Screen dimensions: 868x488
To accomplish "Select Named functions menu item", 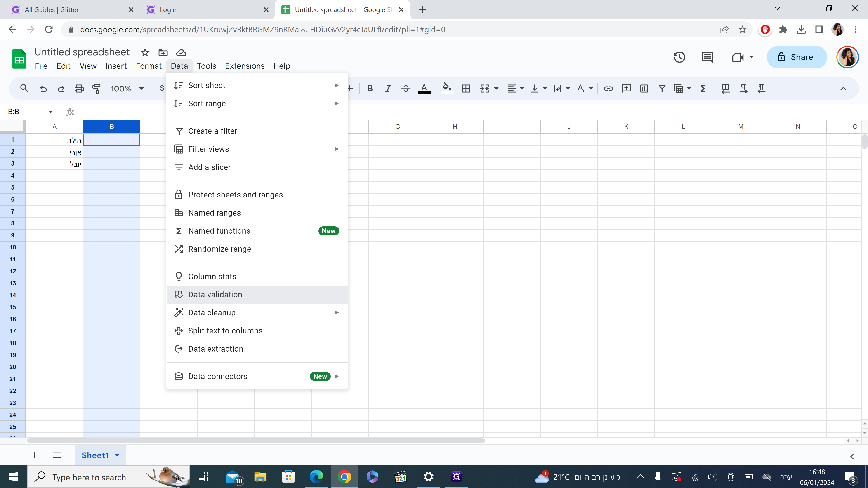I will [x=257, y=231].
